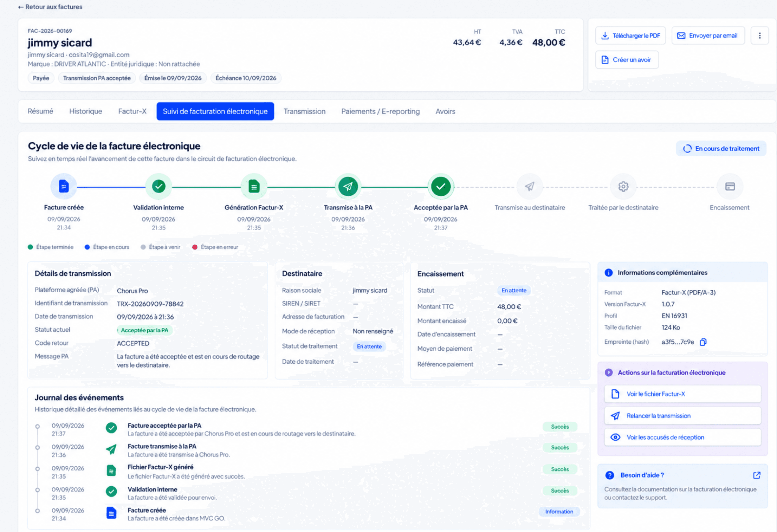Click the Étape terminée green legend dot
Screen dimensions: 777x532
30,247
